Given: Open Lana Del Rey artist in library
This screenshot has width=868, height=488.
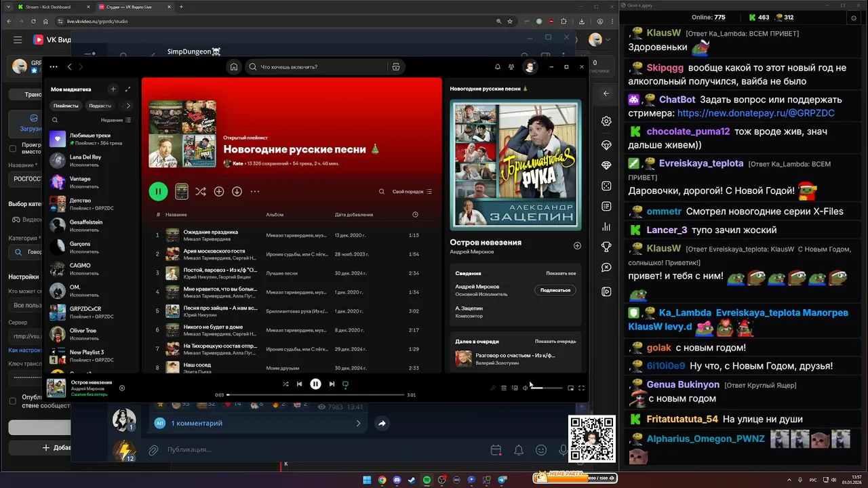Looking at the screenshot, I should pos(92,161).
